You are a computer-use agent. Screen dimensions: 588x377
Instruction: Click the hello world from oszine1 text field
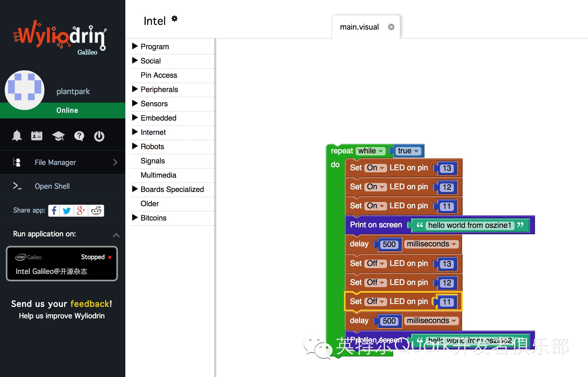coord(470,225)
